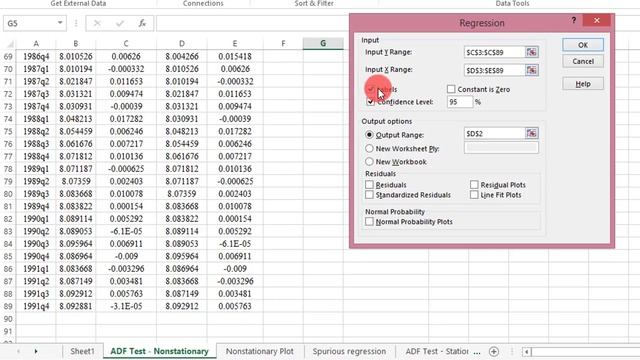Enable Constant is Zero checkbox
The height and width of the screenshot is (360, 640).
(451, 89)
